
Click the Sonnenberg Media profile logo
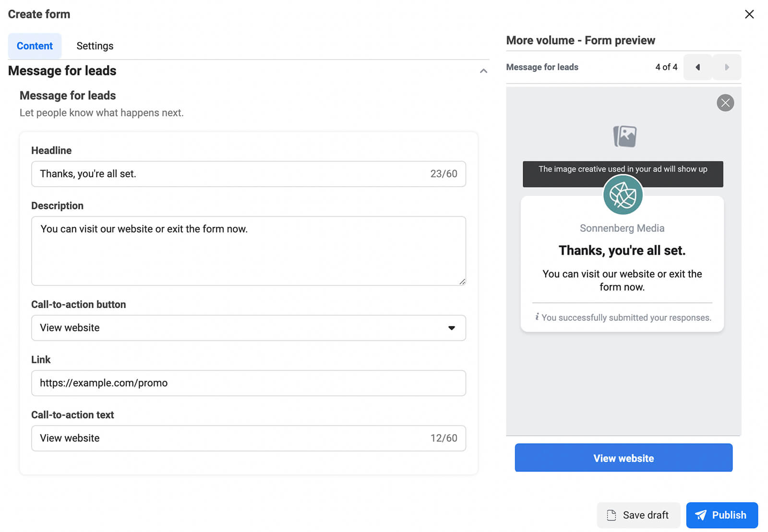(623, 195)
